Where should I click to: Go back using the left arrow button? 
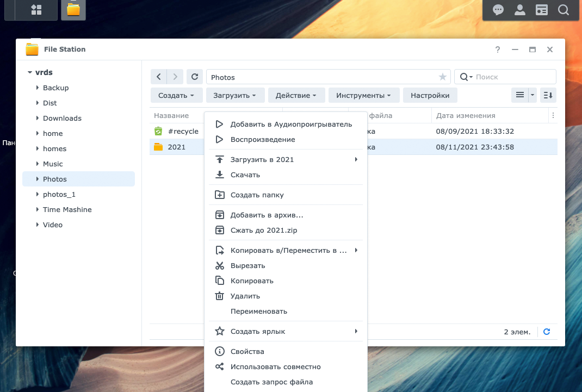point(158,77)
